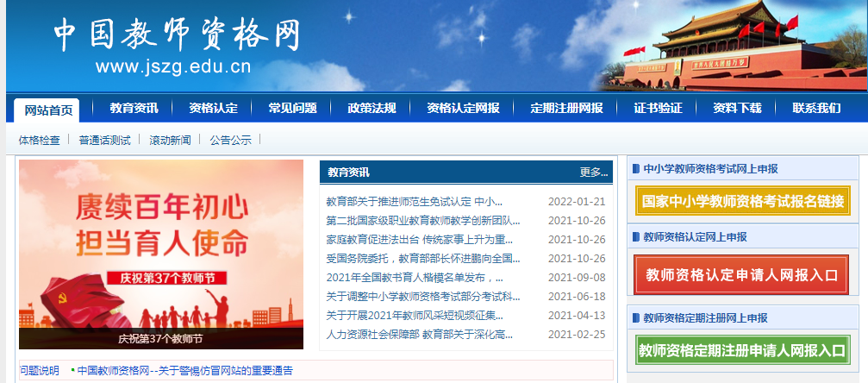Open 常见问题 navigation item

[x=292, y=108]
